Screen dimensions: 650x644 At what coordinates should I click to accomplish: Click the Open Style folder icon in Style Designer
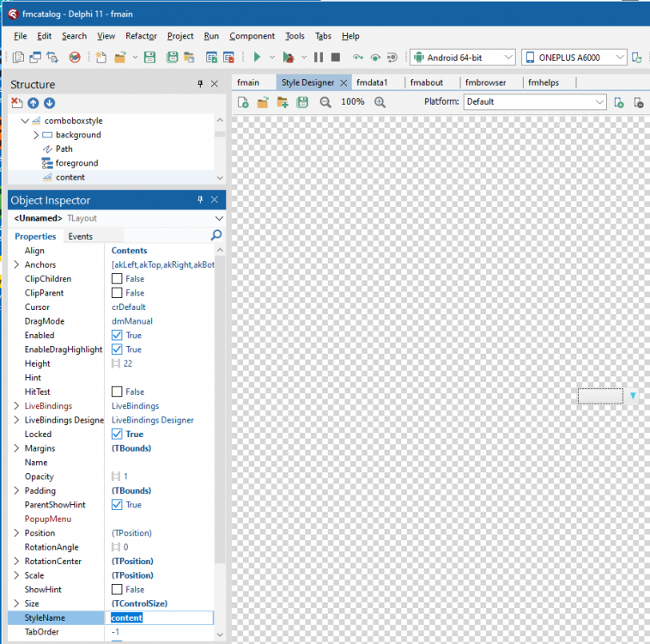click(263, 102)
